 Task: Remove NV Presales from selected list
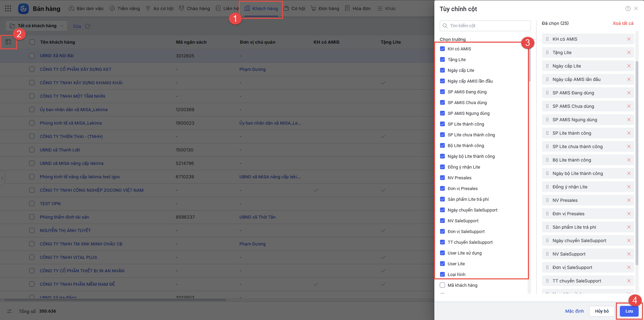click(629, 200)
